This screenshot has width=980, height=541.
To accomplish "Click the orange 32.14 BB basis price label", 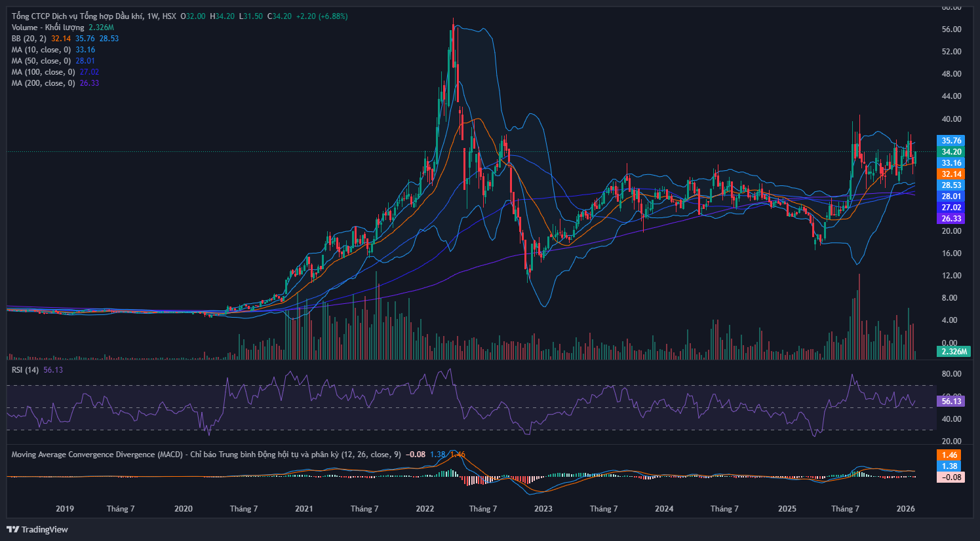I will pyautogui.click(x=951, y=174).
